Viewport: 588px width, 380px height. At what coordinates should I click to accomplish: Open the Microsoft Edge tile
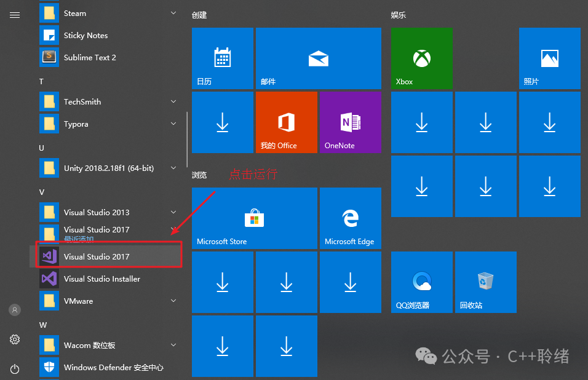tap(350, 218)
